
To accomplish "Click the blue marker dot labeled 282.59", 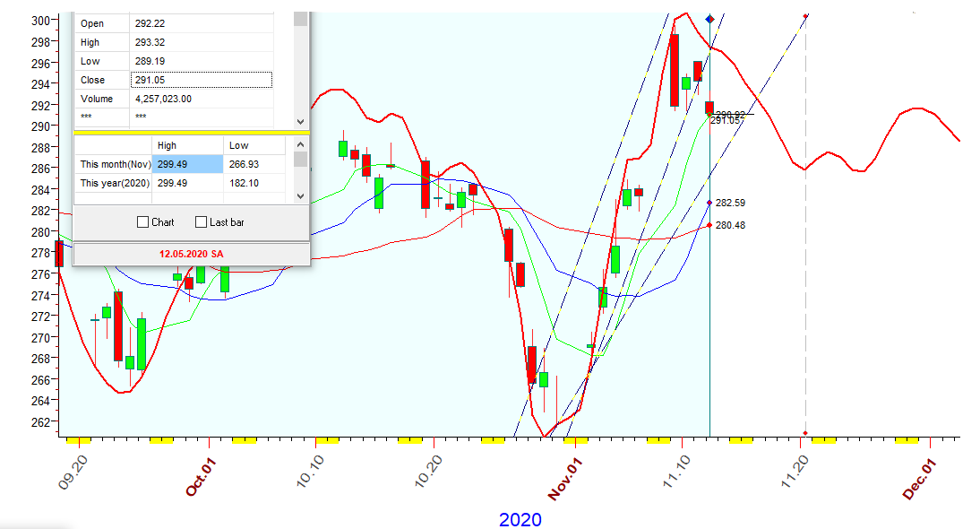I will [709, 203].
